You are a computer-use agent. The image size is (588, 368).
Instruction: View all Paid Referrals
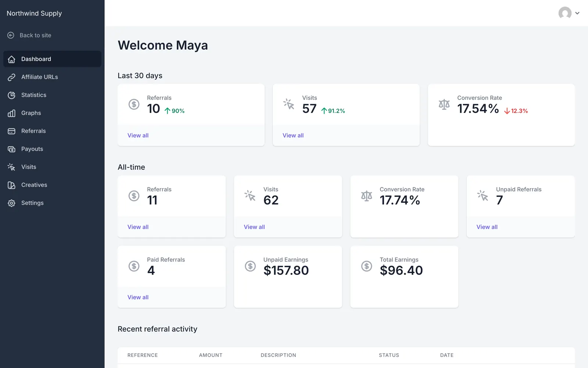coord(138,297)
